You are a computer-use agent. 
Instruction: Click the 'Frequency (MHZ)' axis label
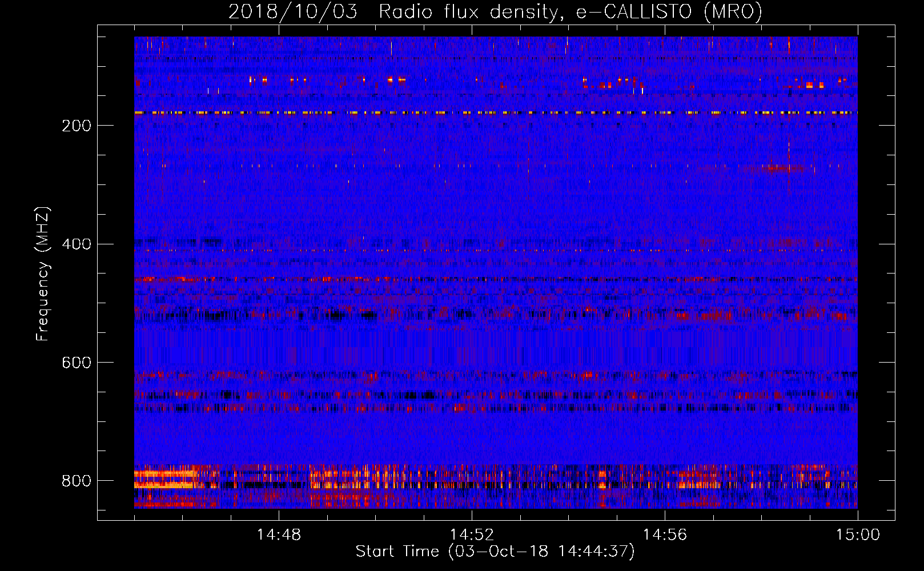(x=43, y=274)
